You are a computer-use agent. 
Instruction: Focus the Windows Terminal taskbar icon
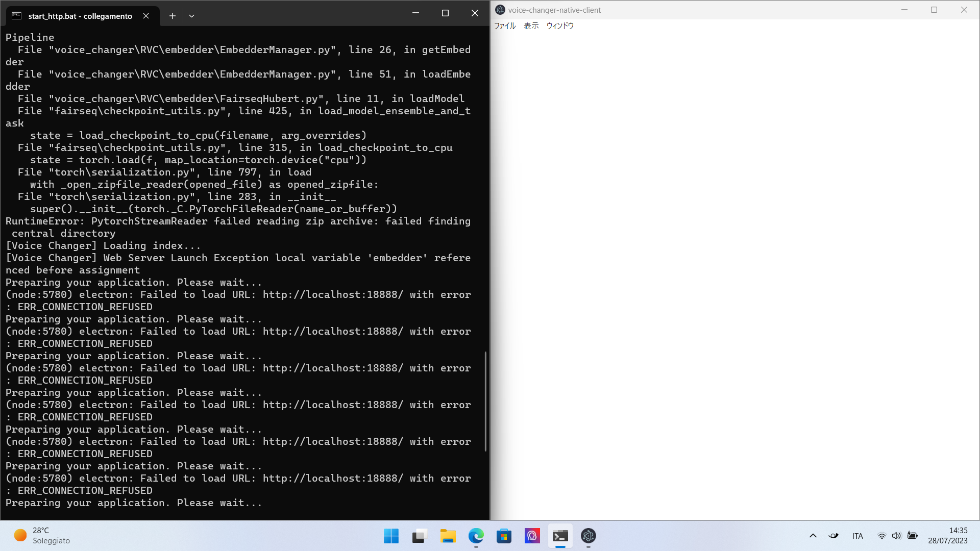(x=560, y=536)
